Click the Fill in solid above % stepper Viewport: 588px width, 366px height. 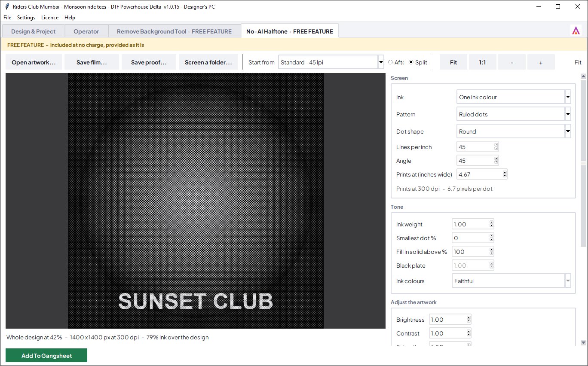tap(492, 252)
